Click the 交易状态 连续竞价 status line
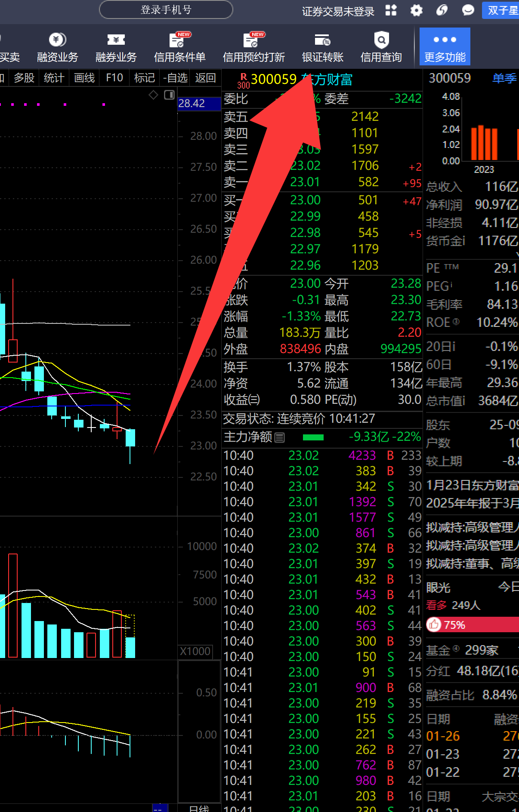519x812 pixels. (299, 418)
